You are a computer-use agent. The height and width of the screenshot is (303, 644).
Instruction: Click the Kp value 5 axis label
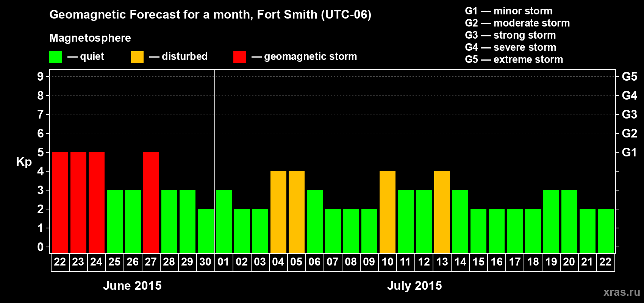[41, 152]
